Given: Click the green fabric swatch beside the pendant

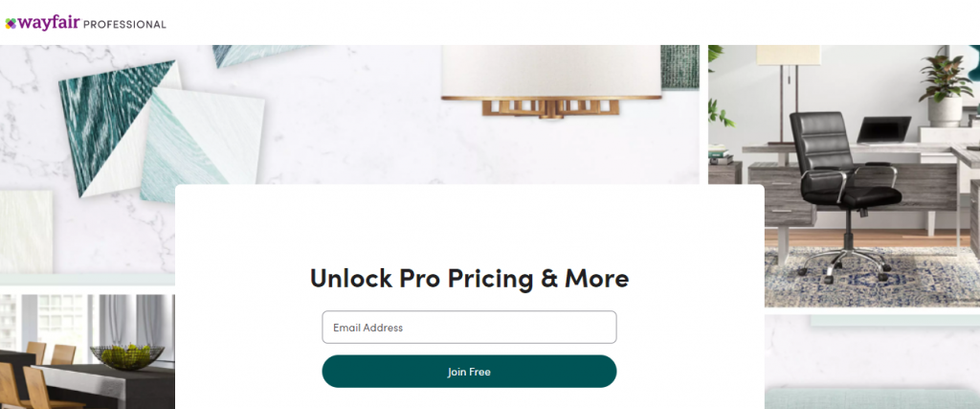Looking at the screenshot, I should (680, 67).
